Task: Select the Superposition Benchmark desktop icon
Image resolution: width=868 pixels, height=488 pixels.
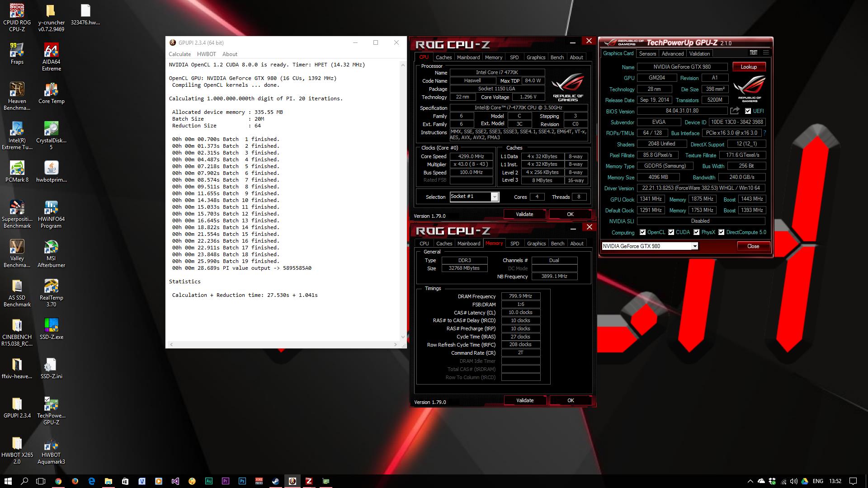Action: point(17,214)
